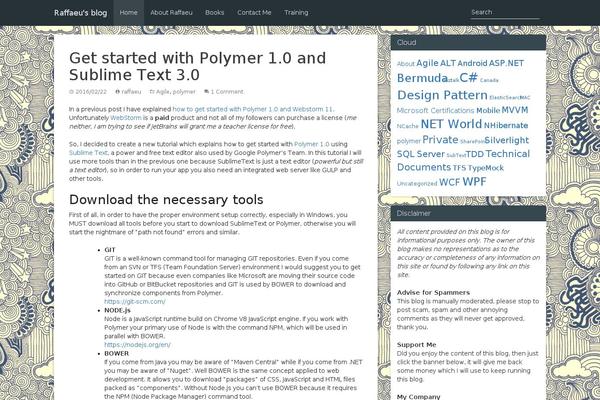Select the MVVM tag

pyautogui.click(x=515, y=110)
